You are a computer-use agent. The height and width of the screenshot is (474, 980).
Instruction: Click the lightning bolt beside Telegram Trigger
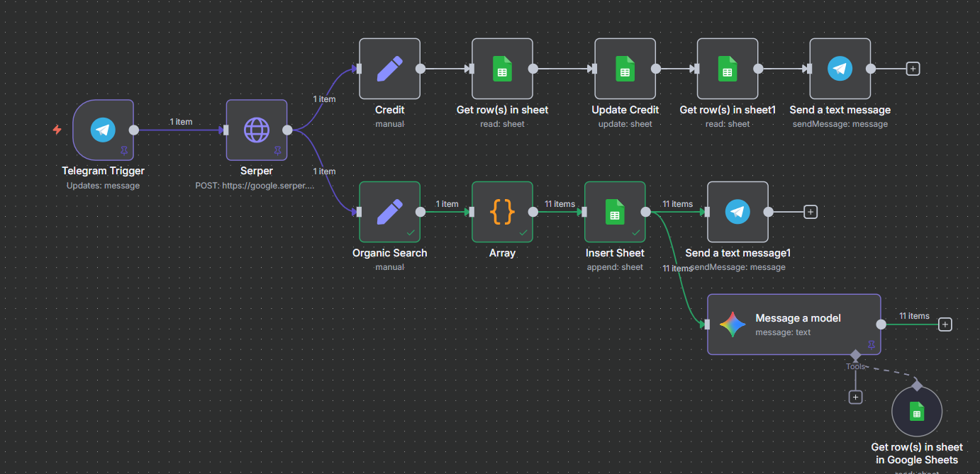(x=57, y=130)
